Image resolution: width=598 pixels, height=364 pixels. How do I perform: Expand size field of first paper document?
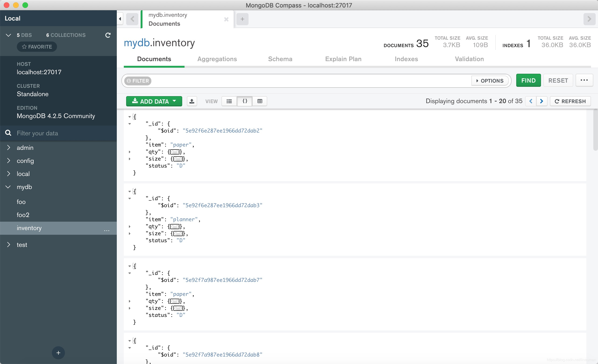tap(130, 159)
